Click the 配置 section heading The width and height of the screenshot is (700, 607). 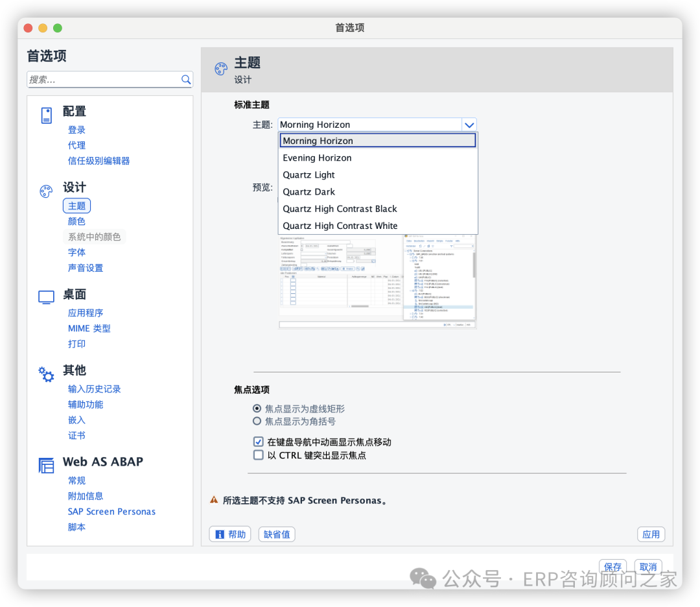[x=74, y=111]
